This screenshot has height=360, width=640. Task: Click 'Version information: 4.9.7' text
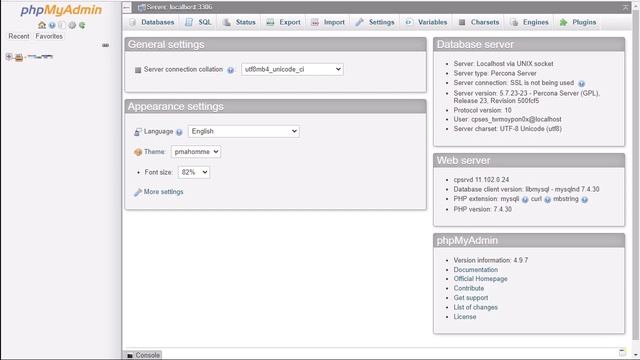(x=491, y=260)
